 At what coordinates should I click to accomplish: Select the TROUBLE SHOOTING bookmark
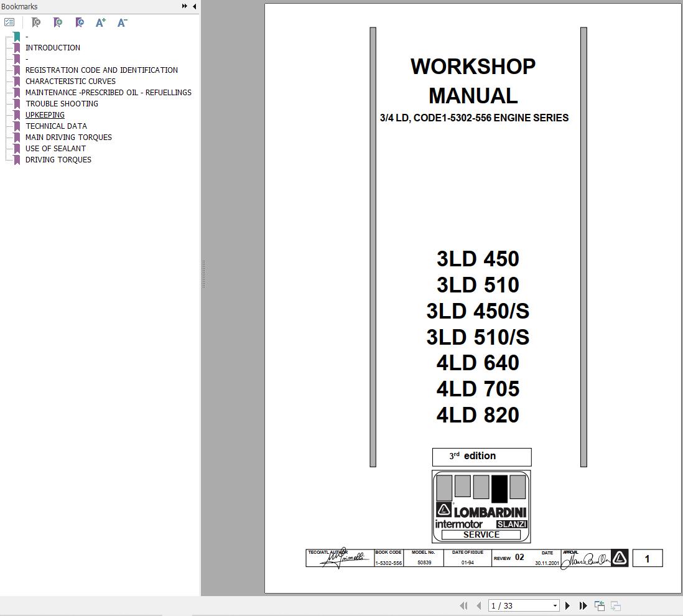pos(62,103)
